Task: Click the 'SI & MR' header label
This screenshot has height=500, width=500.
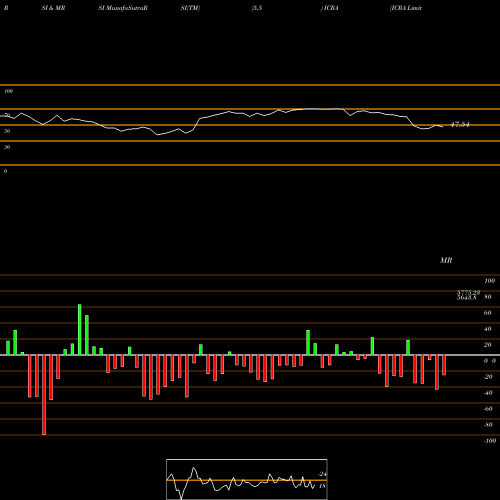Action: (53, 8)
